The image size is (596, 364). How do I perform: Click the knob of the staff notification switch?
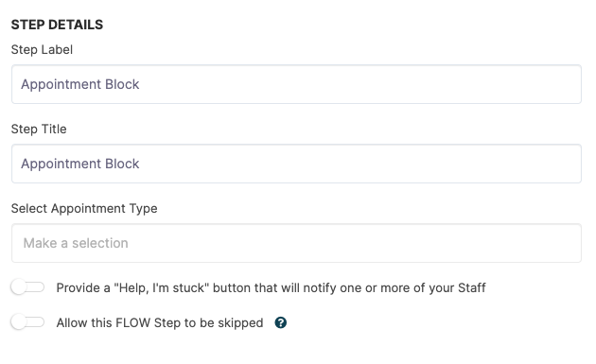coord(18,287)
